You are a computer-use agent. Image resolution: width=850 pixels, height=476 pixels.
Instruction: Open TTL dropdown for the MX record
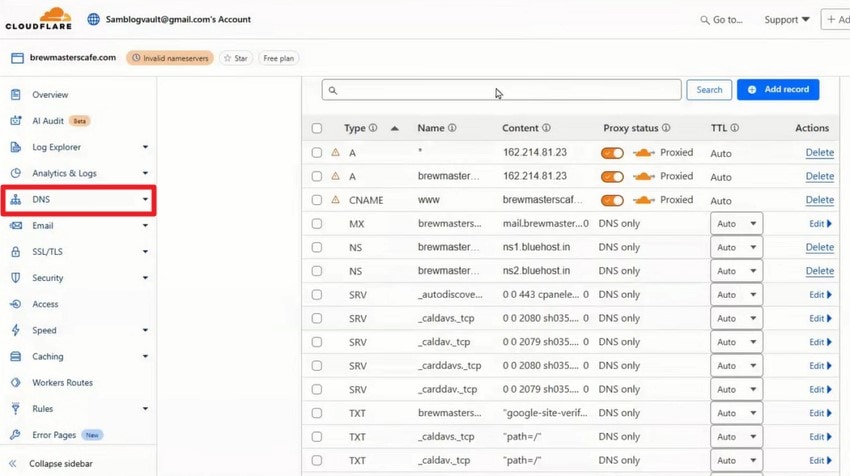[736, 224]
